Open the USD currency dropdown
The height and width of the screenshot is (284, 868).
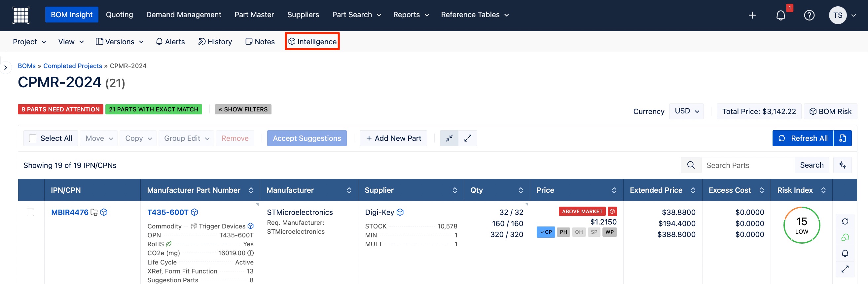pyautogui.click(x=686, y=111)
